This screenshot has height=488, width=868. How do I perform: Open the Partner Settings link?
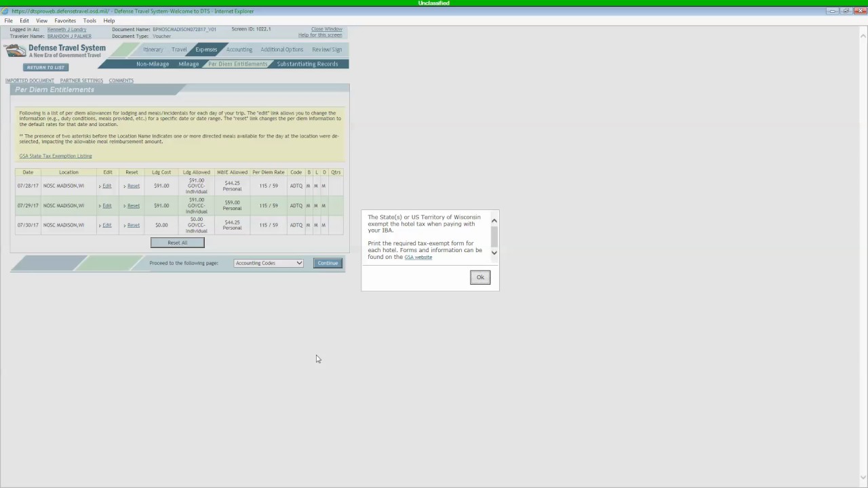coord(81,81)
